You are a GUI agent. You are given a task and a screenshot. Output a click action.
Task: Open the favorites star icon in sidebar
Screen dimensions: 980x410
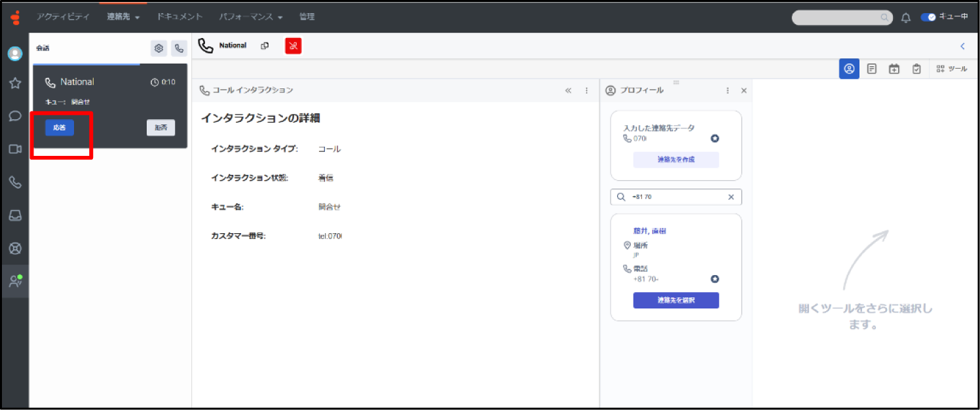point(14,83)
